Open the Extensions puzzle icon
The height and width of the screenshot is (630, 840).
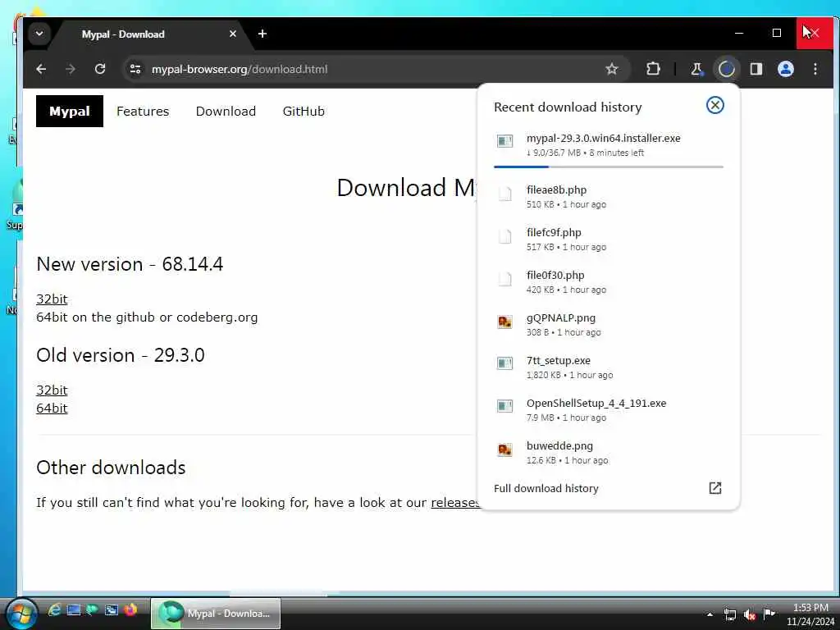point(653,69)
